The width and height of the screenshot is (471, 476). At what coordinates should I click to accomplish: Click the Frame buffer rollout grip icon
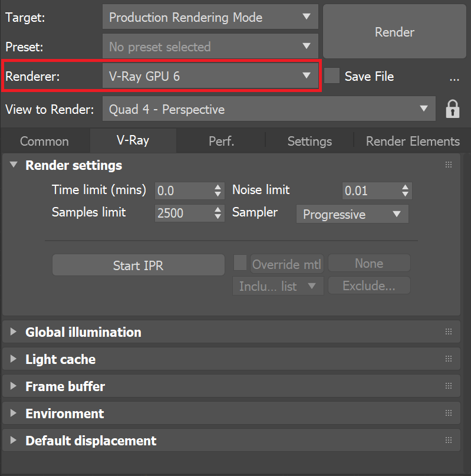(x=449, y=386)
